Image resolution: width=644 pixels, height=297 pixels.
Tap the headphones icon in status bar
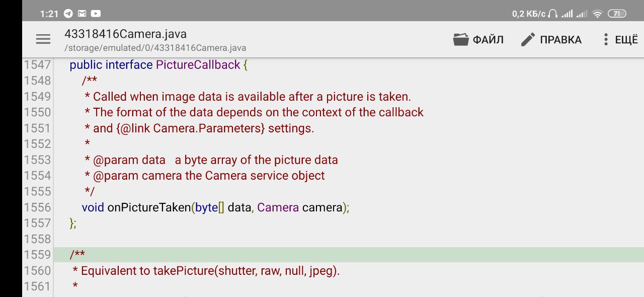tap(553, 14)
